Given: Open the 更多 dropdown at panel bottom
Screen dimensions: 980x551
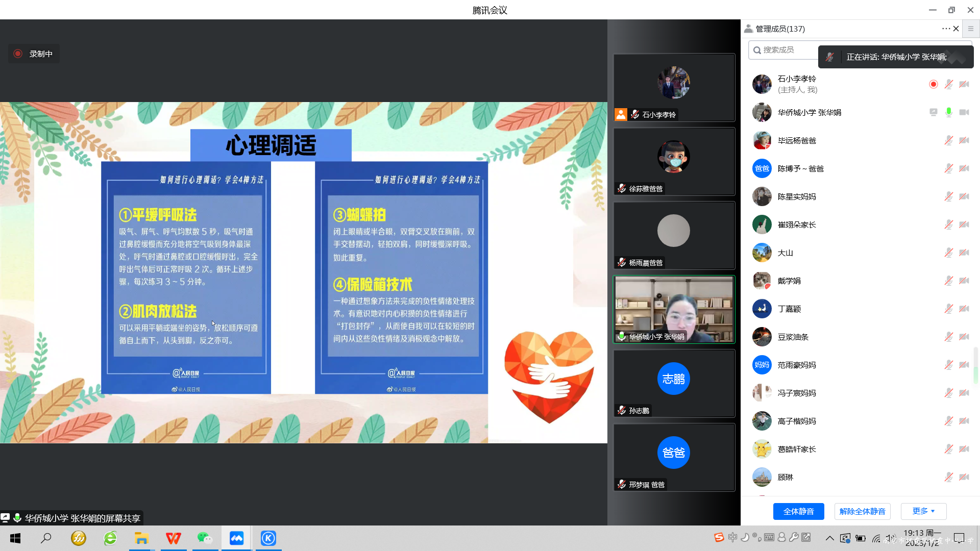Looking at the screenshot, I should pos(923,511).
